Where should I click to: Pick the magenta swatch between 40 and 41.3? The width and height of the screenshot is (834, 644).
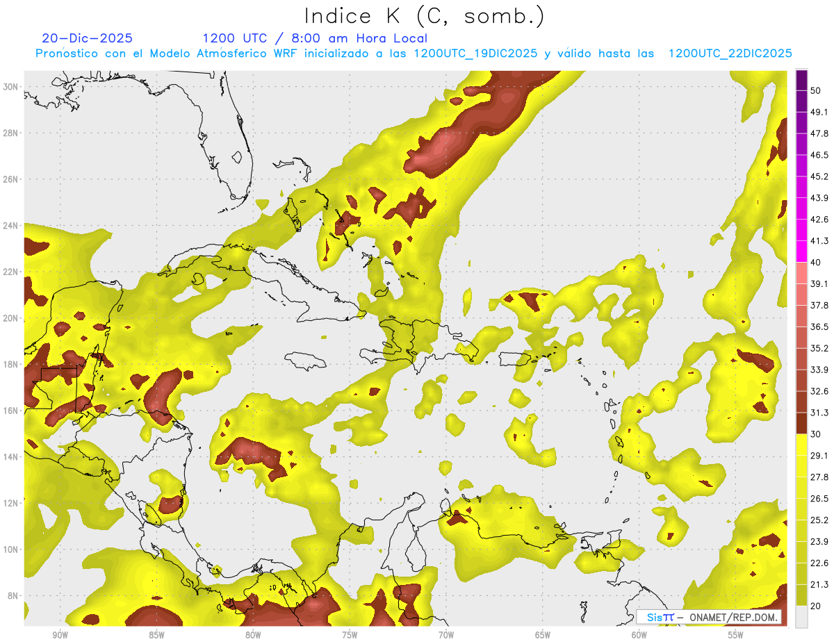click(x=801, y=251)
